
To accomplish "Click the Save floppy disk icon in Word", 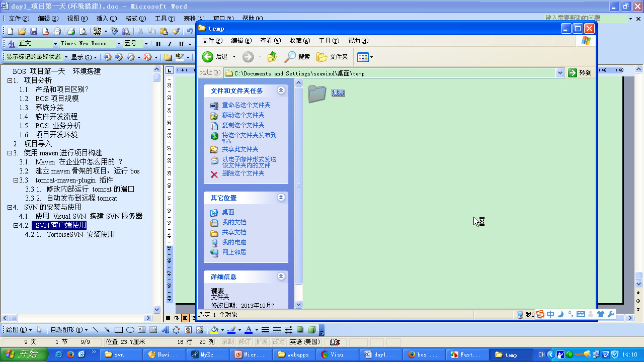I will (34, 31).
